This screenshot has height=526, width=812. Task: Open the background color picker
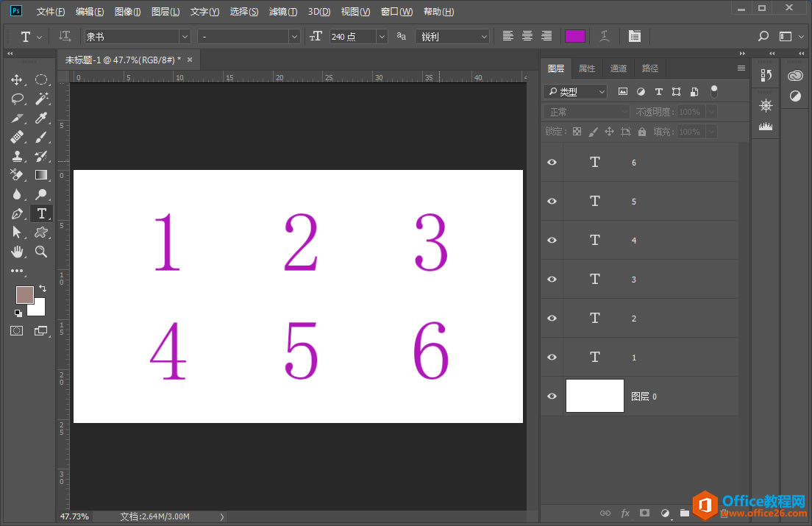[x=40, y=310]
